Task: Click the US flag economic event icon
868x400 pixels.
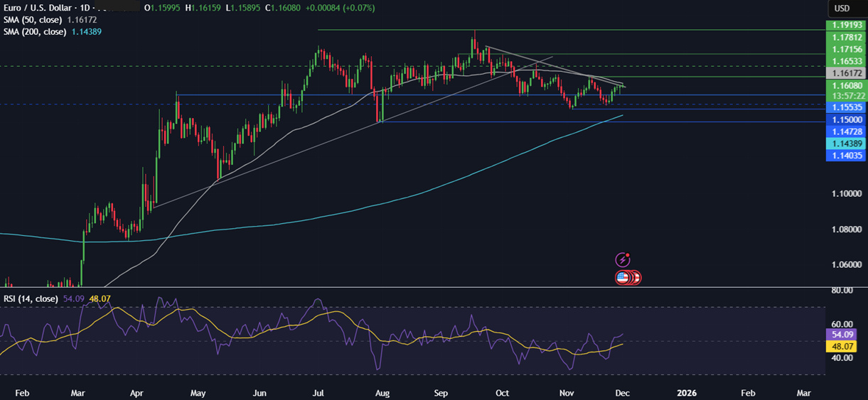Action: coord(623,278)
